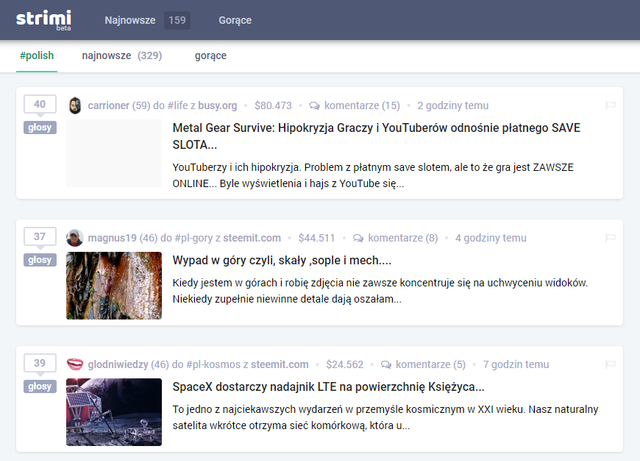Open Najnowsze in the top navigation

(130, 20)
